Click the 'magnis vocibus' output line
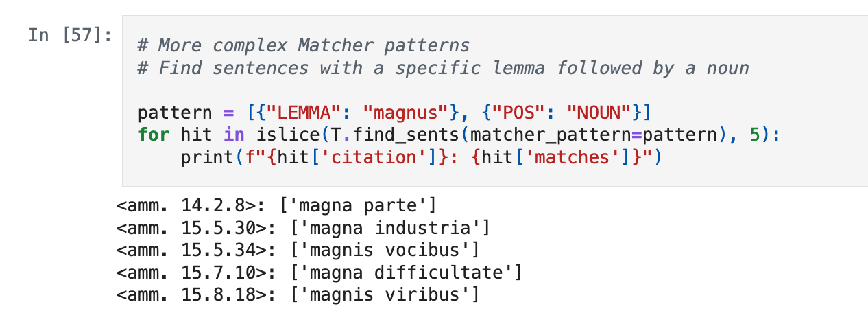Screen dimensions: 868x324 tap(298, 250)
